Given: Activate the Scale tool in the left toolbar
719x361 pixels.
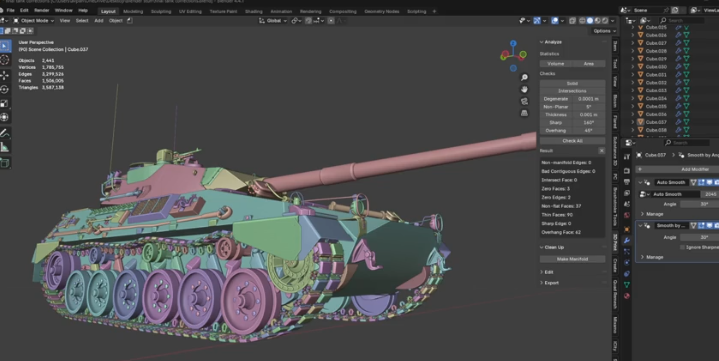Looking at the screenshot, I should click(5, 103).
